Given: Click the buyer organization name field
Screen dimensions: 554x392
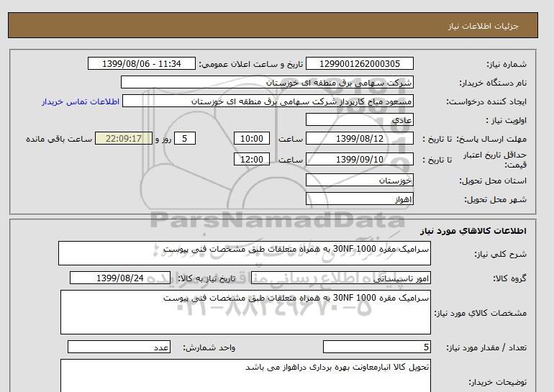Looking at the screenshot, I should (267, 83).
